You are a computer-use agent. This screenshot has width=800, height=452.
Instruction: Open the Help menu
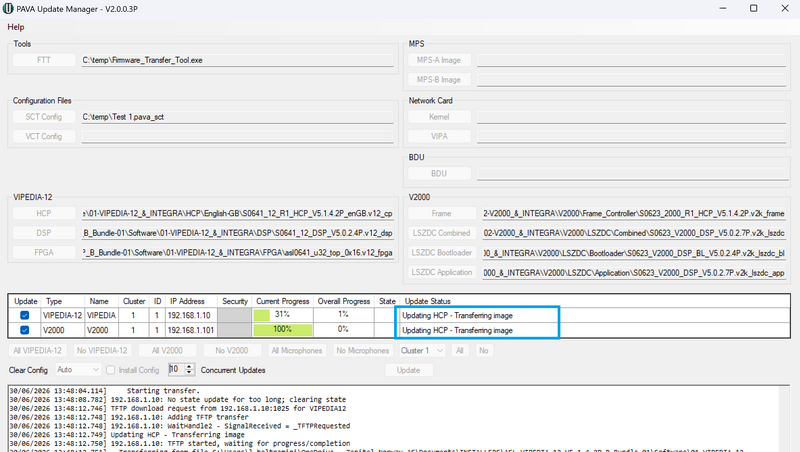(15, 27)
